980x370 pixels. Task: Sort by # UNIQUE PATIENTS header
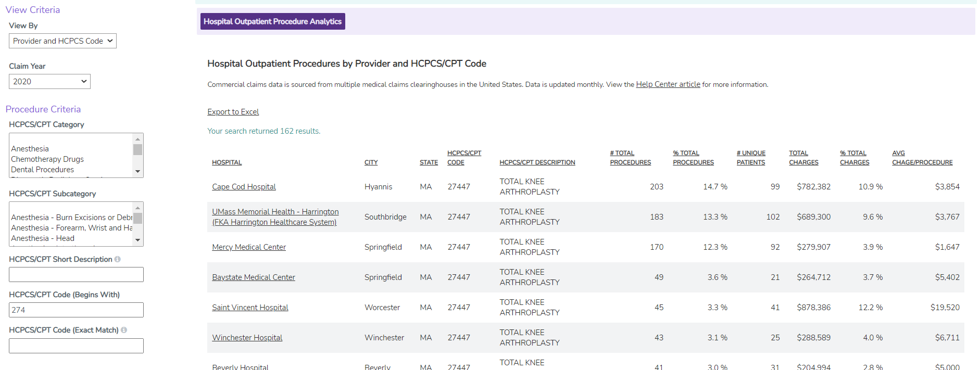point(751,158)
